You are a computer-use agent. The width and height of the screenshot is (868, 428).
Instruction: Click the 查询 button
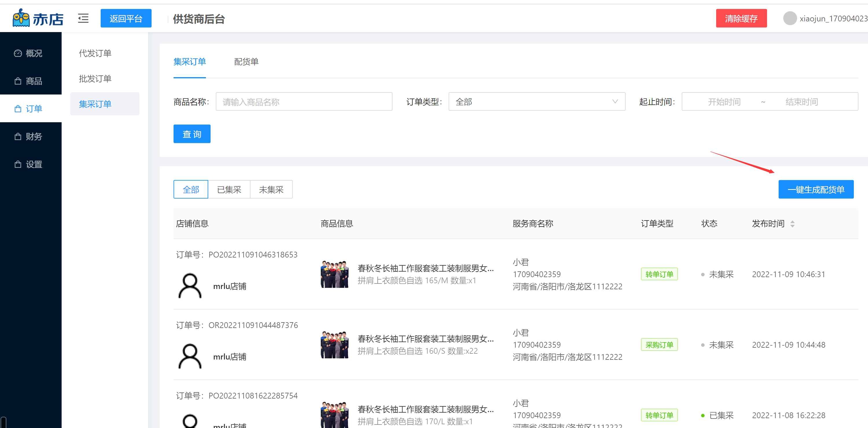[x=192, y=134]
